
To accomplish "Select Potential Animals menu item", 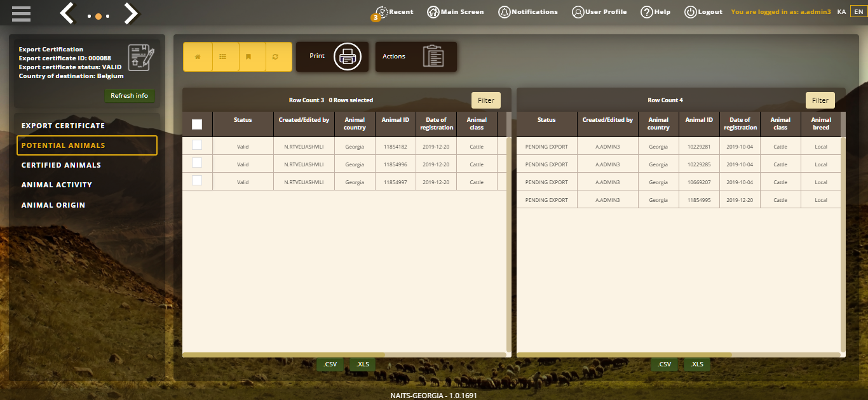I will coord(87,145).
